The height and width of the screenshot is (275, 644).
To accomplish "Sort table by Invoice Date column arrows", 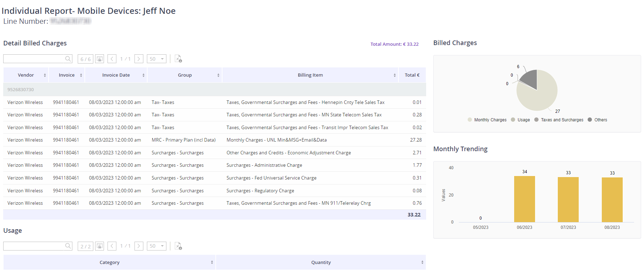I will [x=143, y=75].
